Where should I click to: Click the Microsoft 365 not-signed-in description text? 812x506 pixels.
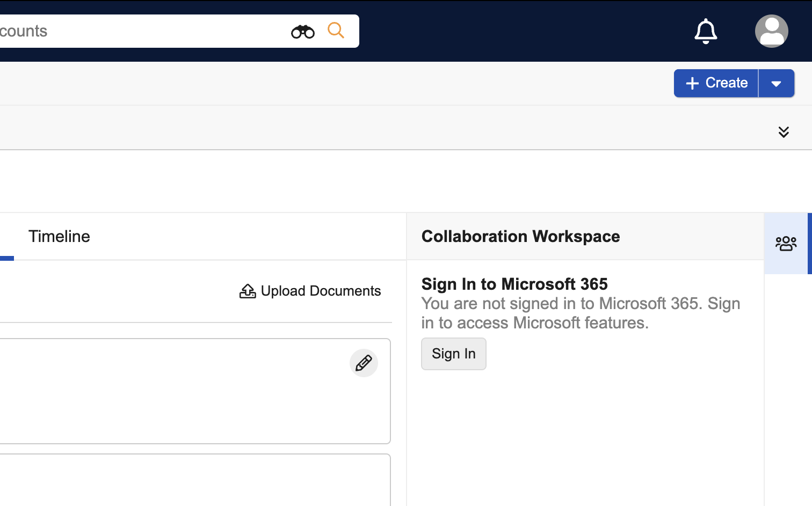580,313
